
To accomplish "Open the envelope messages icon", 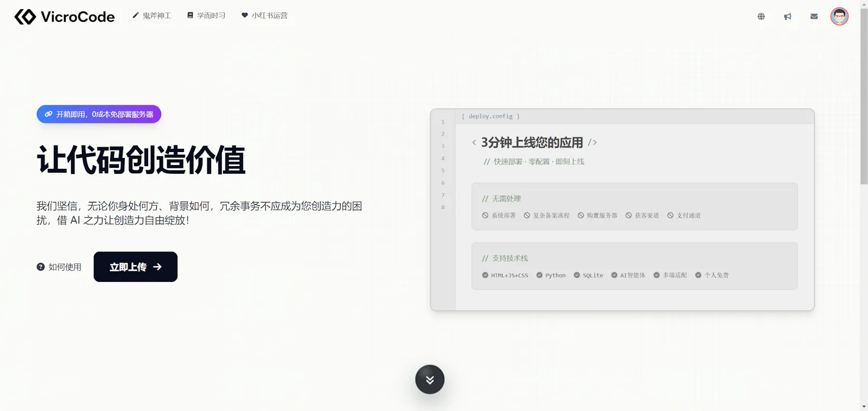I will pos(814,16).
